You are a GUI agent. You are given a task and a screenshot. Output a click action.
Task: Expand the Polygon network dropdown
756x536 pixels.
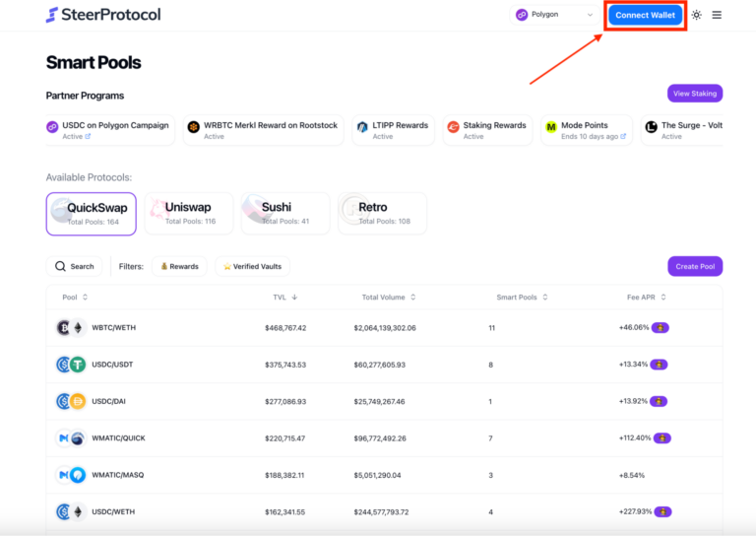(555, 15)
